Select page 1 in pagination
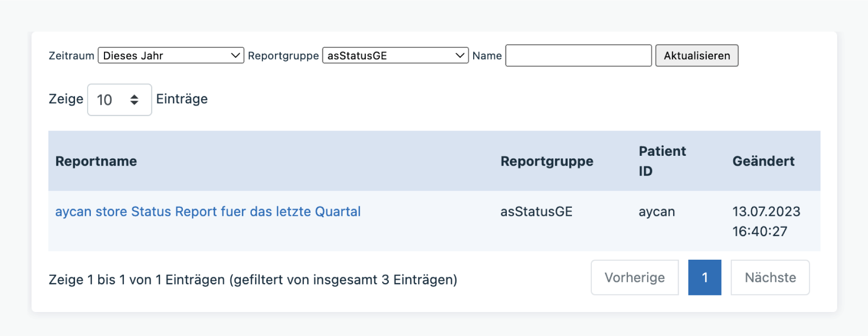 coord(704,277)
